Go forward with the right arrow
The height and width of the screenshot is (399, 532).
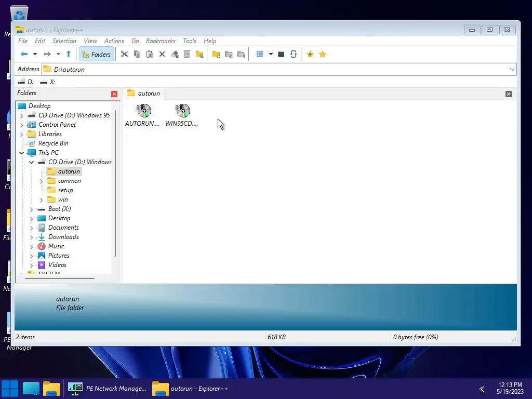coord(47,54)
